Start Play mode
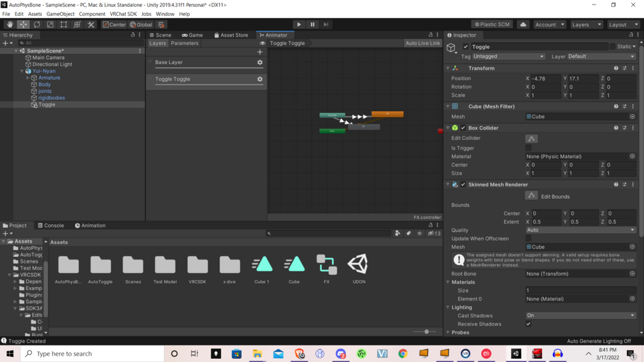The height and width of the screenshot is (362, 644). (299, 24)
